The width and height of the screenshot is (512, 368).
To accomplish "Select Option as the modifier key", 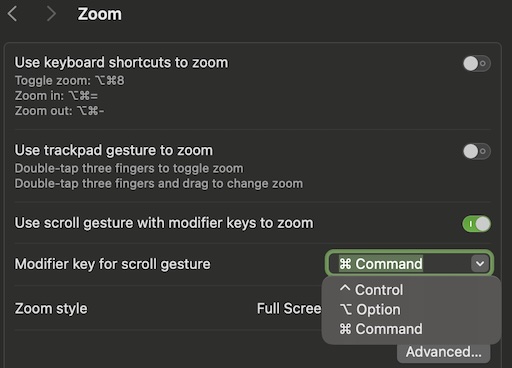I will tap(370, 309).
